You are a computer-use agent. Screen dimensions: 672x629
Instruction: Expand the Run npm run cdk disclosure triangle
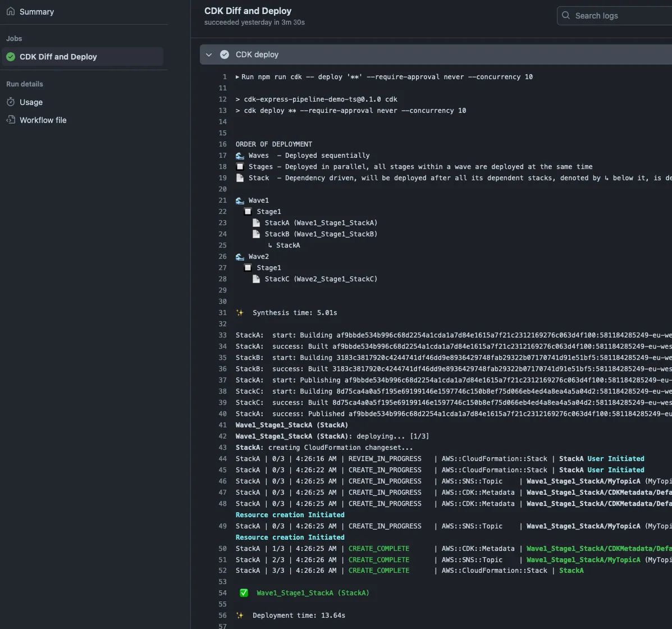tap(237, 77)
